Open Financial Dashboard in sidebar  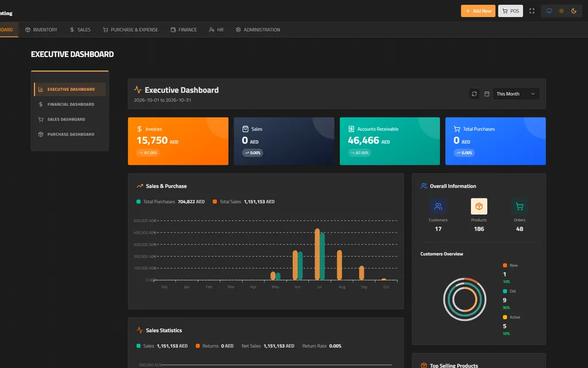[x=69, y=105]
